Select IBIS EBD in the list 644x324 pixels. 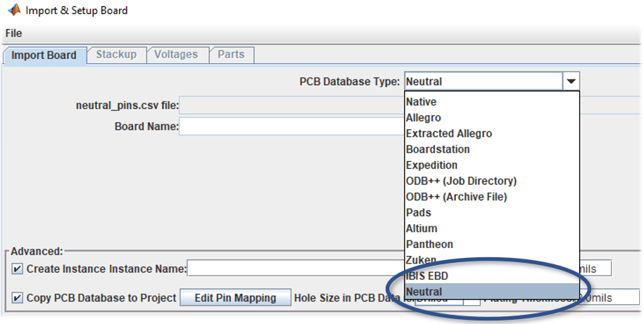[x=427, y=276]
